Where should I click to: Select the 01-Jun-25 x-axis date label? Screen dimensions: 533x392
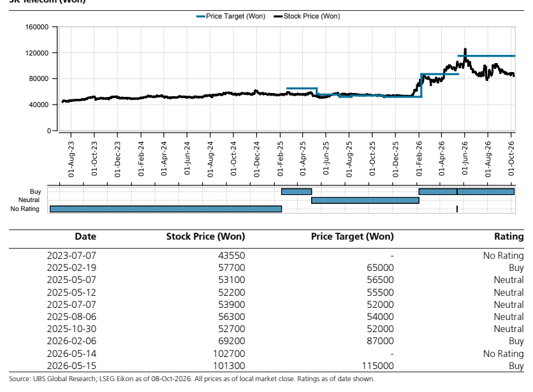326,159
